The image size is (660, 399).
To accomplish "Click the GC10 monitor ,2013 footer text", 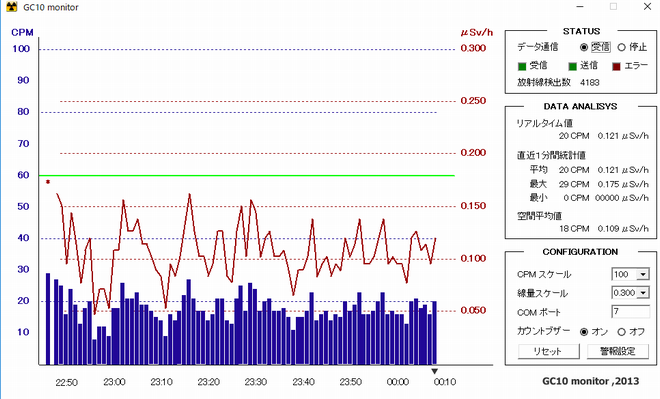I will click(x=590, y=381).
